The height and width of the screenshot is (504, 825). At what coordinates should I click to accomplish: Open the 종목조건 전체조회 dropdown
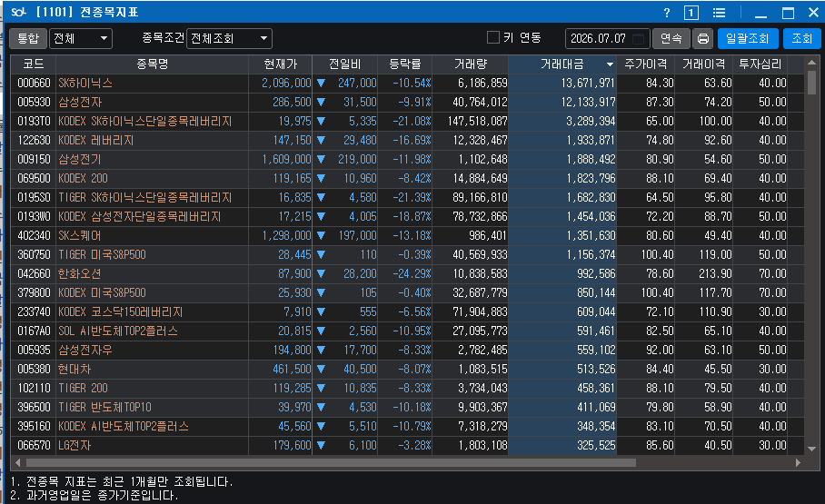[x=229, y=38]
